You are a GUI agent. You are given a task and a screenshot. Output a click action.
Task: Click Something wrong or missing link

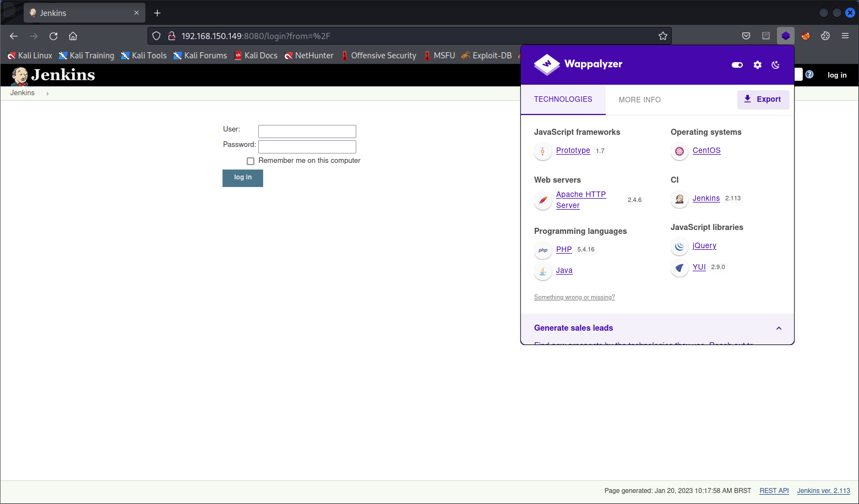574,298
